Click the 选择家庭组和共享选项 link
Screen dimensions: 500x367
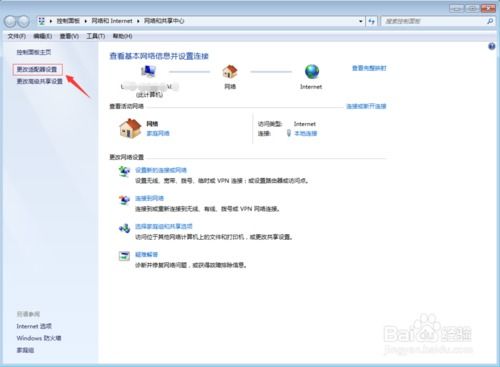[164, 226]
